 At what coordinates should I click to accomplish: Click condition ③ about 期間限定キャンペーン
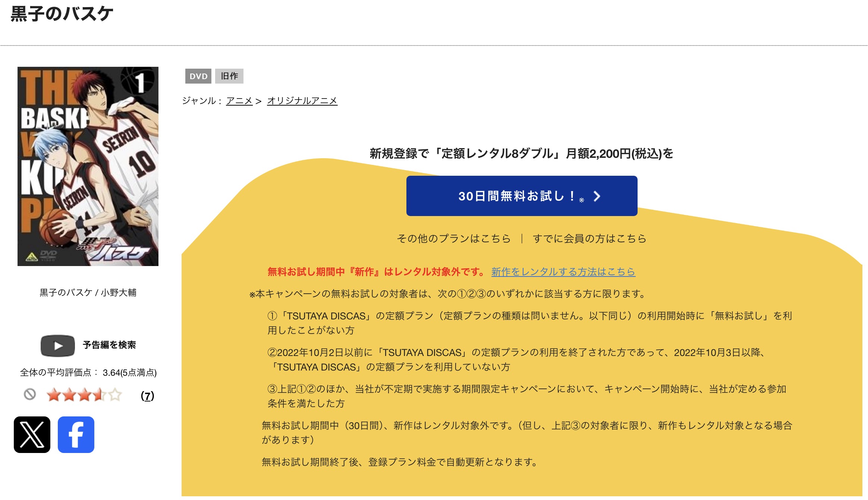click(527, 396)
